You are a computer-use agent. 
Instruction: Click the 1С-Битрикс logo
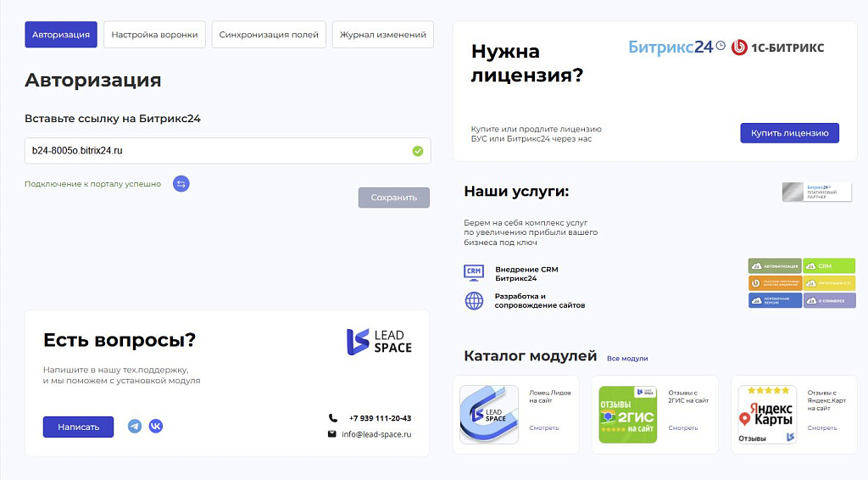tap(777, 47)
